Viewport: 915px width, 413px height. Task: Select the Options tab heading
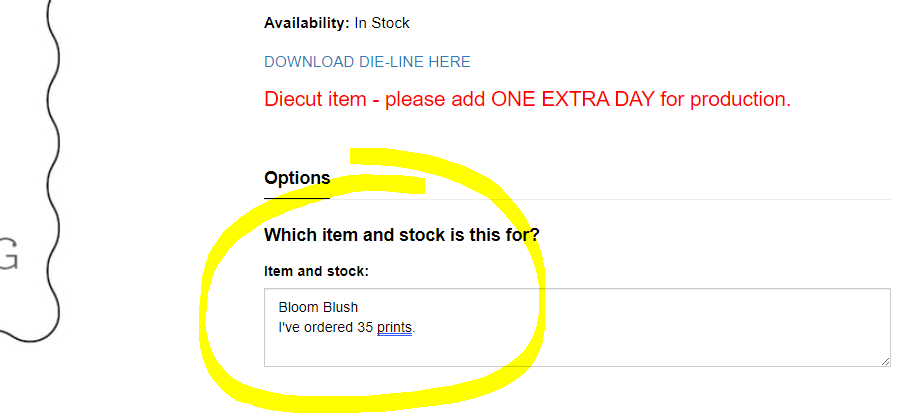pyautogui.click(x=297, y=178)
